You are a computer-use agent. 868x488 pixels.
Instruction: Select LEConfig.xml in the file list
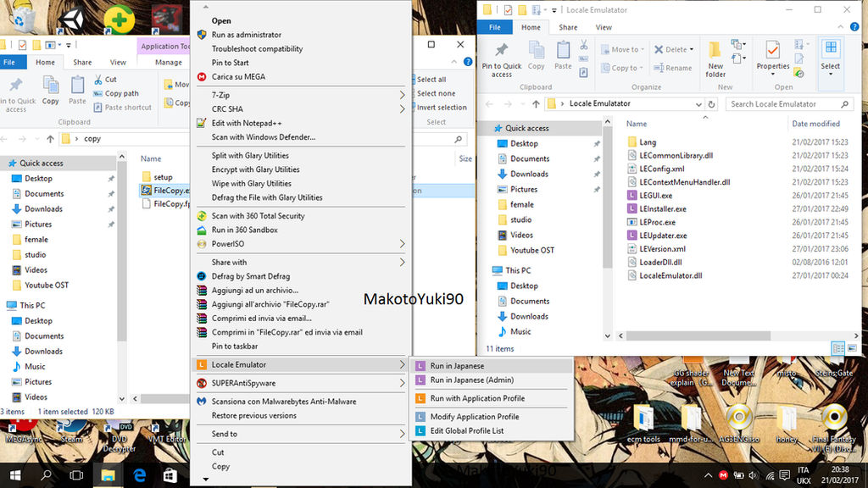pyautogui.click(x=656, y=169)
